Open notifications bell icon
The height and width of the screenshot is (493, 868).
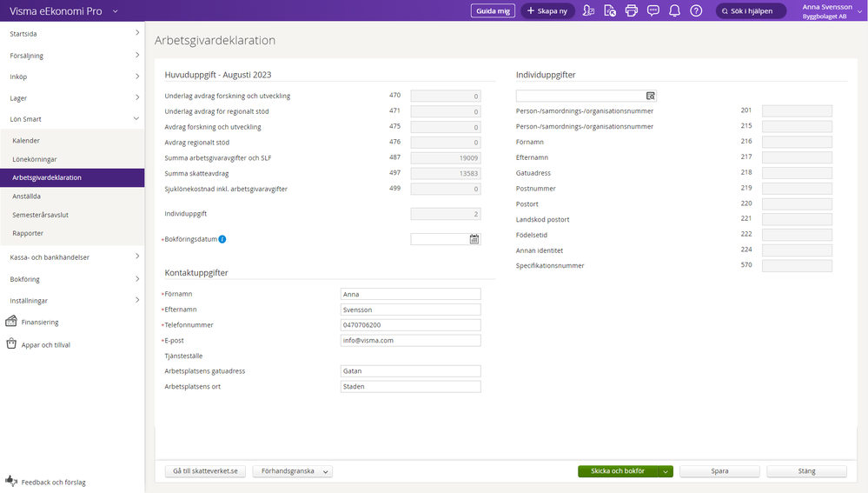(x=674, y=10)
